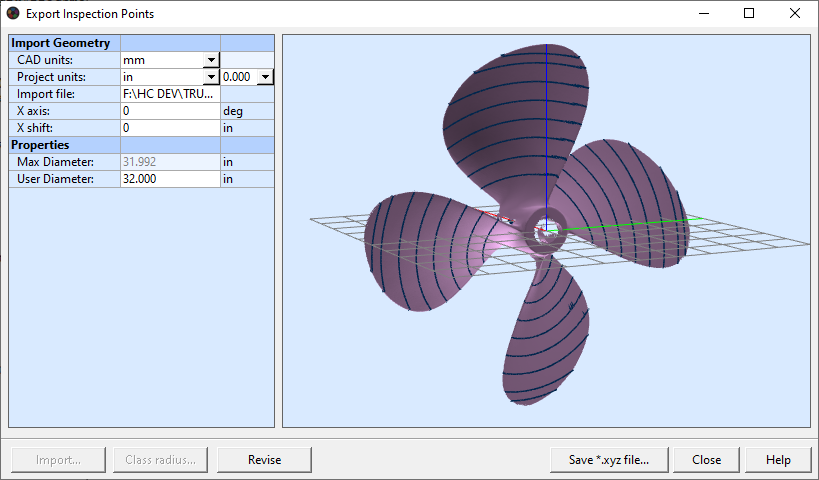Maximize the Export Inspection Points window
The image size is (819, 480).
point(749,13)
